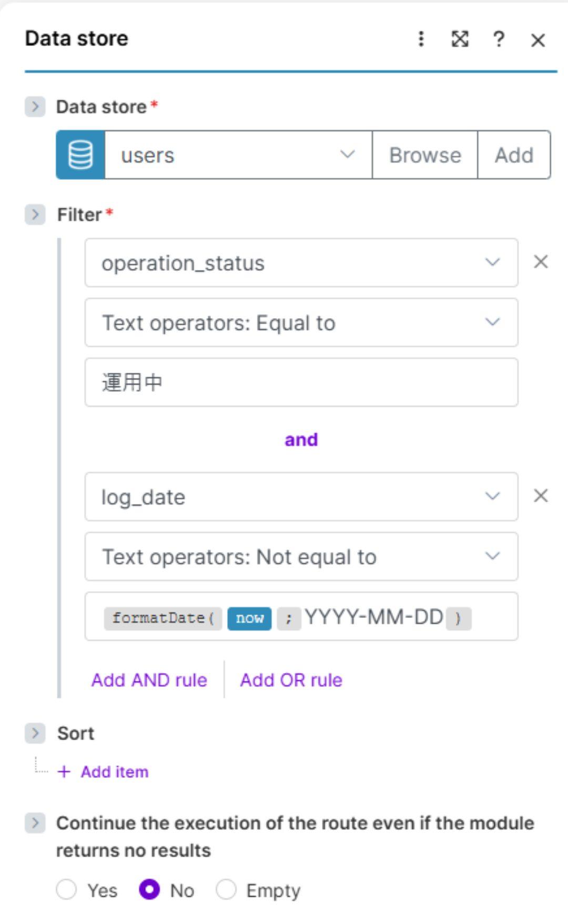Toggle the Sort section arrow
The height and width of the screenshot is (924, 568).
coord(35,733)
